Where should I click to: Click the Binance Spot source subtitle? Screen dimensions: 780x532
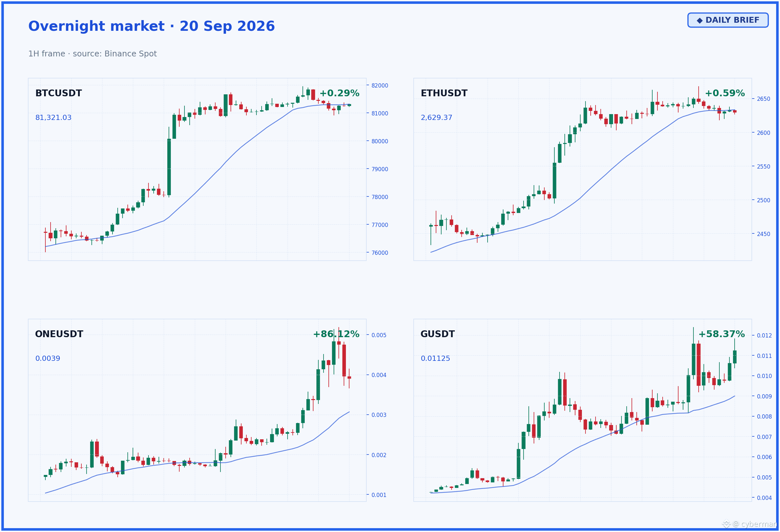point(92,54)
